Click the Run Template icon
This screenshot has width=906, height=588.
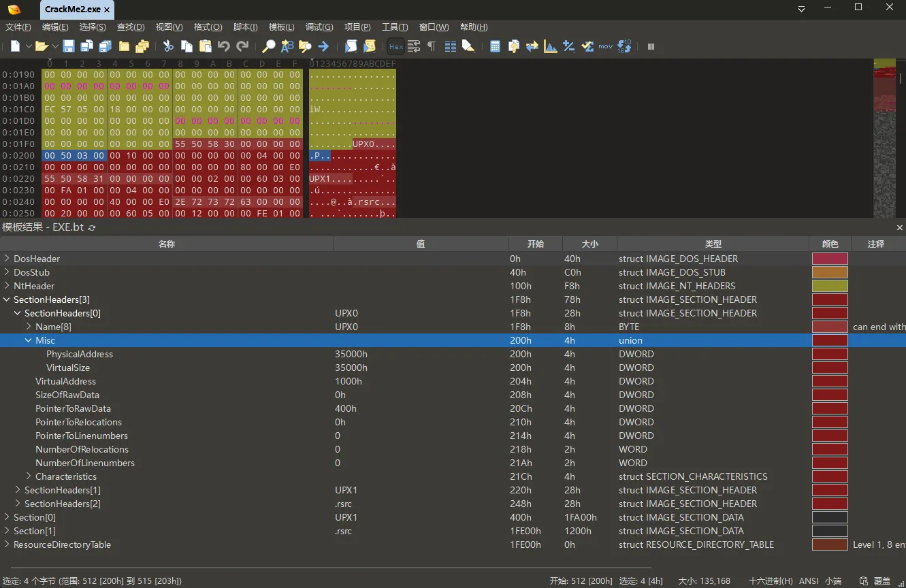coord(370,46)
